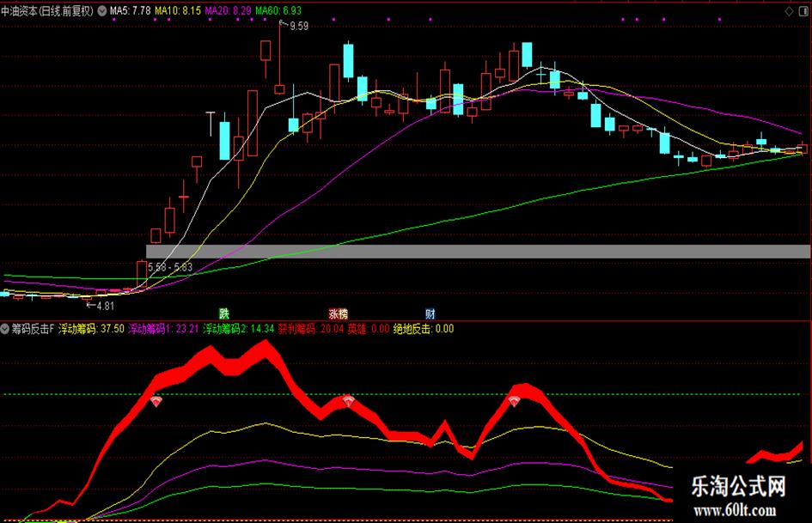Click the gray price gap band
Image resolution: width=812 pixels, height=523 pixels.
478,252
